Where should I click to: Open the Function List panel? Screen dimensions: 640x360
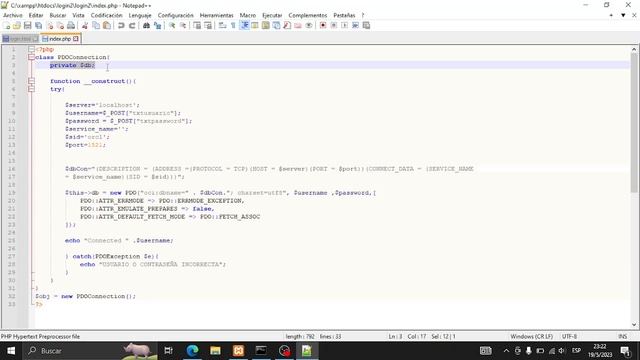[287, 26]
